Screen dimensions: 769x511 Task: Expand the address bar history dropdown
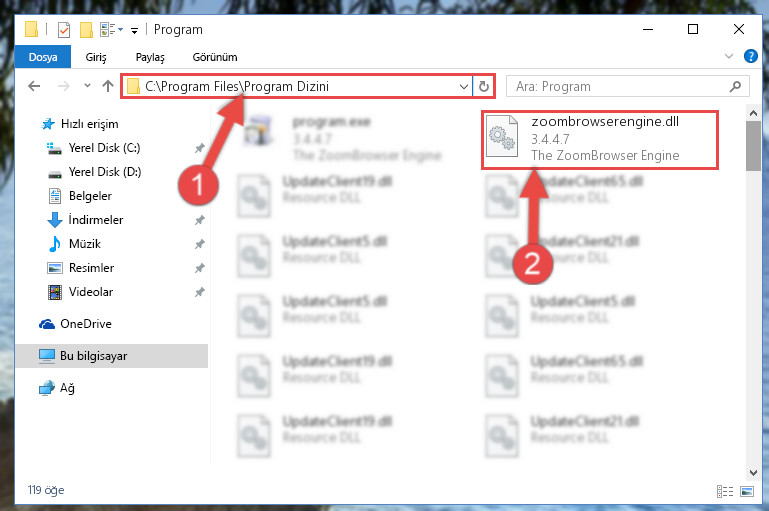463,87
